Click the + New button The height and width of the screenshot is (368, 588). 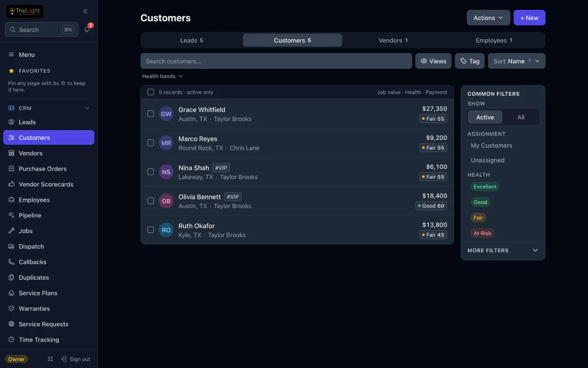[x=529, y=18]
